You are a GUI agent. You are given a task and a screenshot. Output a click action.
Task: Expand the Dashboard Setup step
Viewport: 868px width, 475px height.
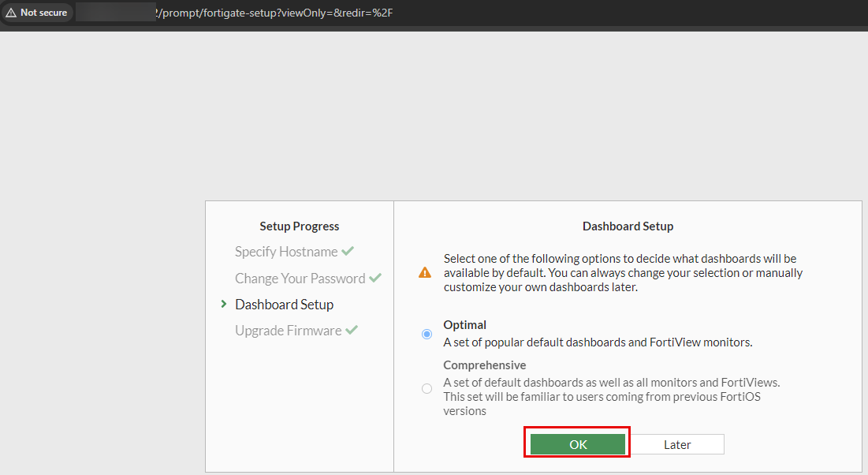284,304
